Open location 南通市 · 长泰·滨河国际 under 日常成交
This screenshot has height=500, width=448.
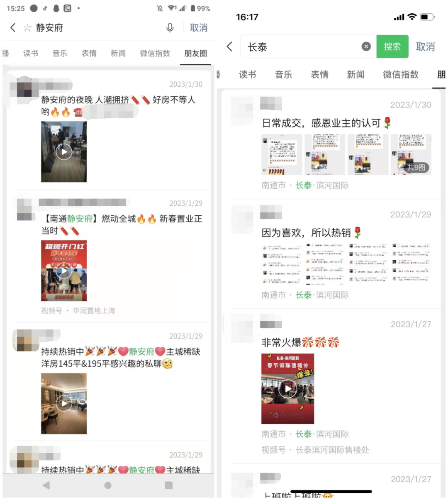click(x=305, y=185)
